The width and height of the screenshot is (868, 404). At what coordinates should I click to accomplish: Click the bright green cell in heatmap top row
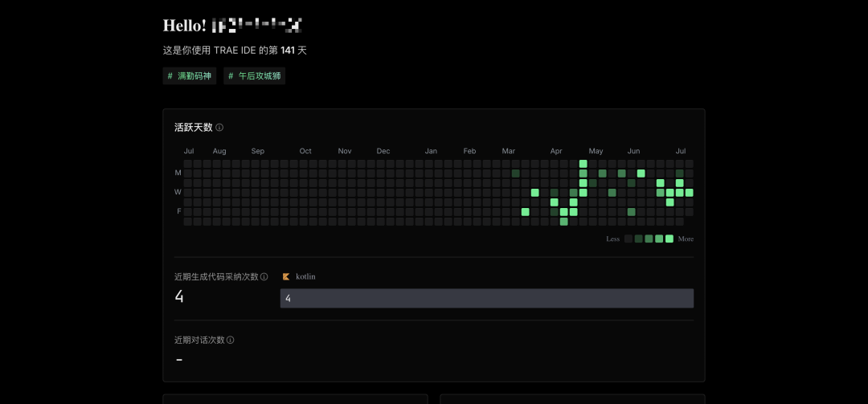(x=583, y=164)
